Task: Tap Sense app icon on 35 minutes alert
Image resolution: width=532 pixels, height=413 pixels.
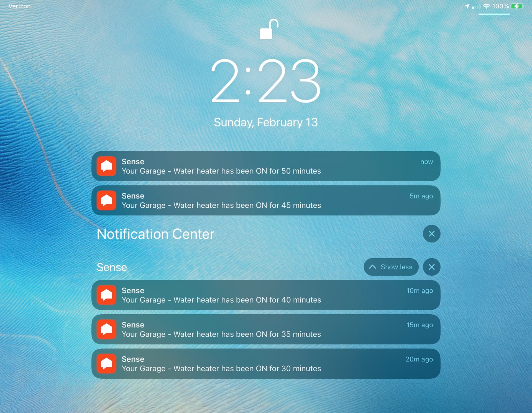Action: coord(106,329)
